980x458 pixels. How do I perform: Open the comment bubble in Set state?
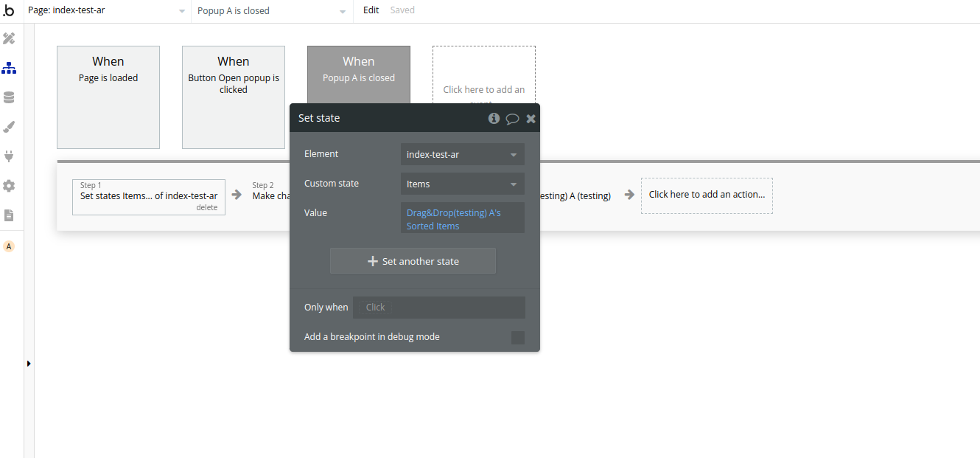(512, 119)
